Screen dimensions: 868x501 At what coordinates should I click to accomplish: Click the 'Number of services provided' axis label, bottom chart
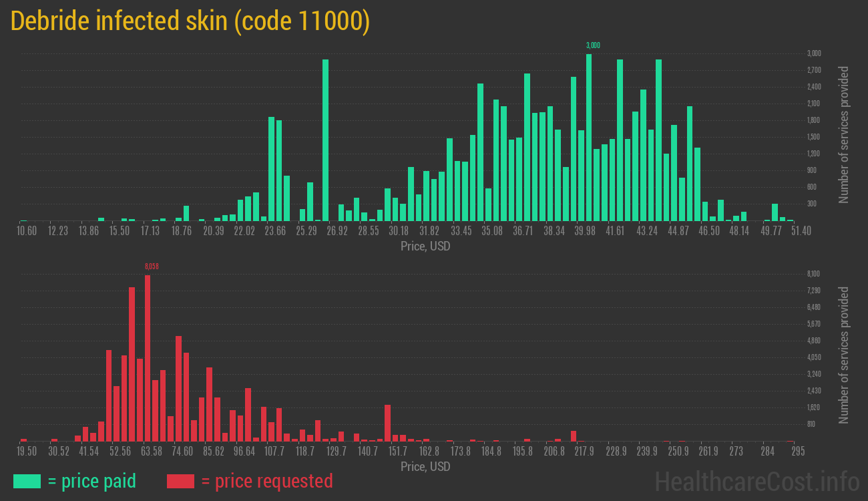(x=845, y=354)
